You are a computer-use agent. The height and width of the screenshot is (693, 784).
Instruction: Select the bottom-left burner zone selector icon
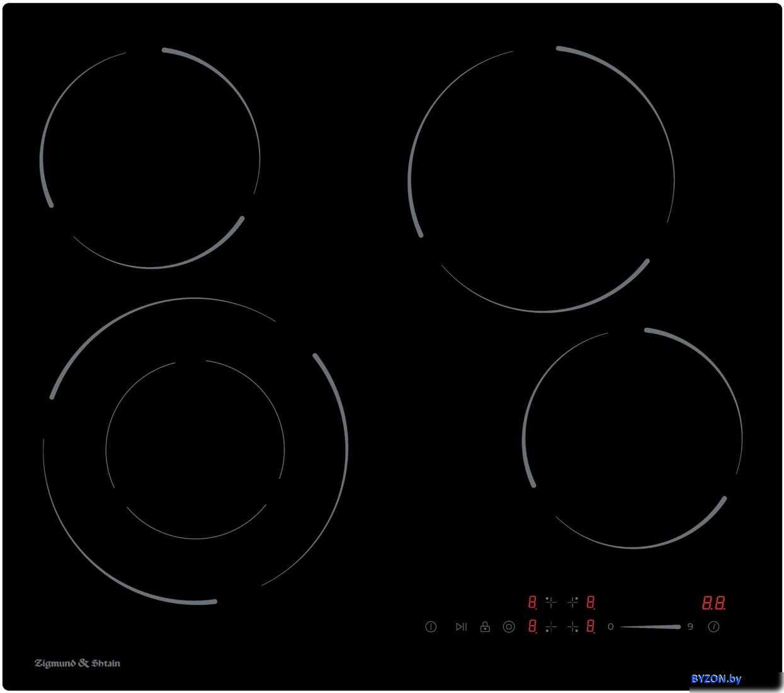[551, 627]
